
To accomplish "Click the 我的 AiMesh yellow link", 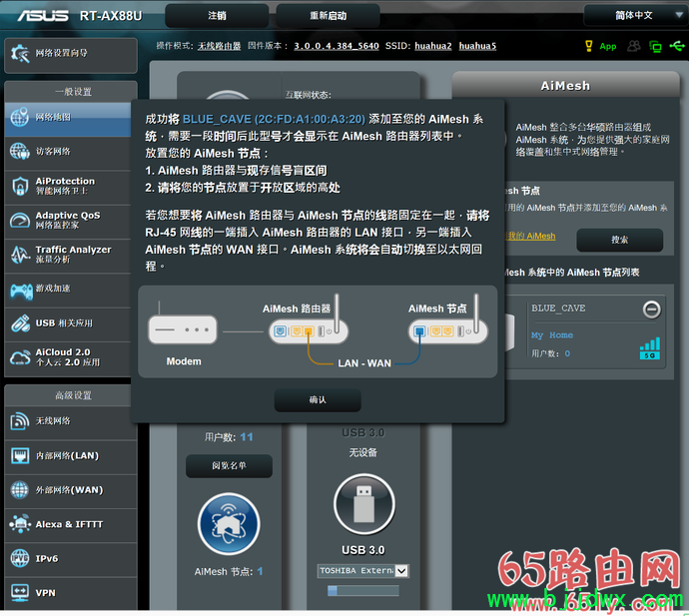I will [x=531, y=236].
